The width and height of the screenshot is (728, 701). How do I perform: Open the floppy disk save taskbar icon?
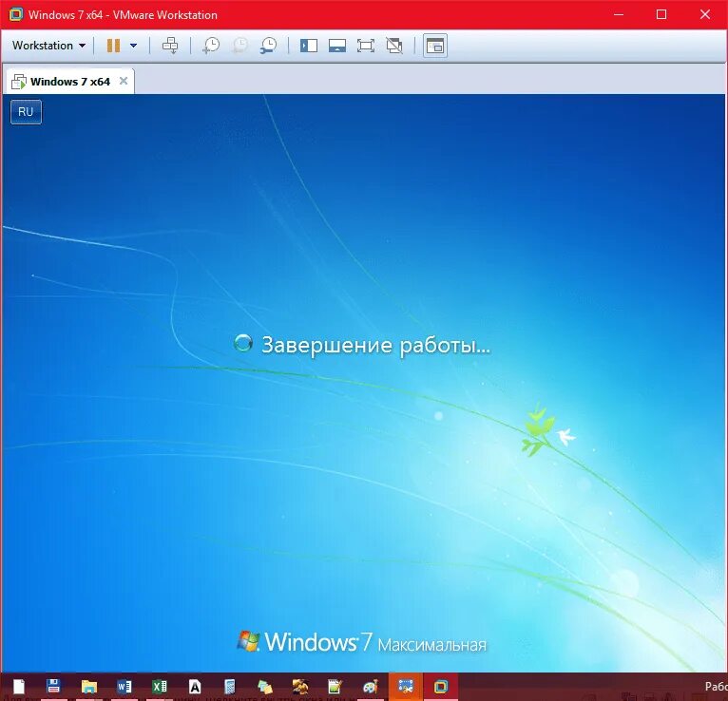point(53,687)
